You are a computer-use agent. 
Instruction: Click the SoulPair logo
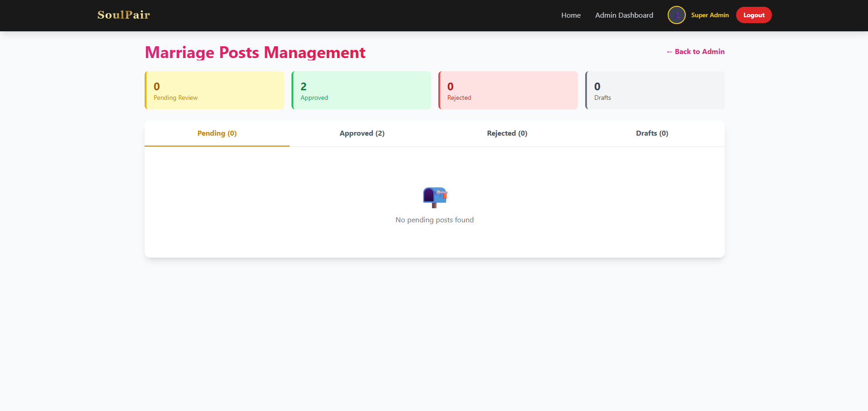124,15
